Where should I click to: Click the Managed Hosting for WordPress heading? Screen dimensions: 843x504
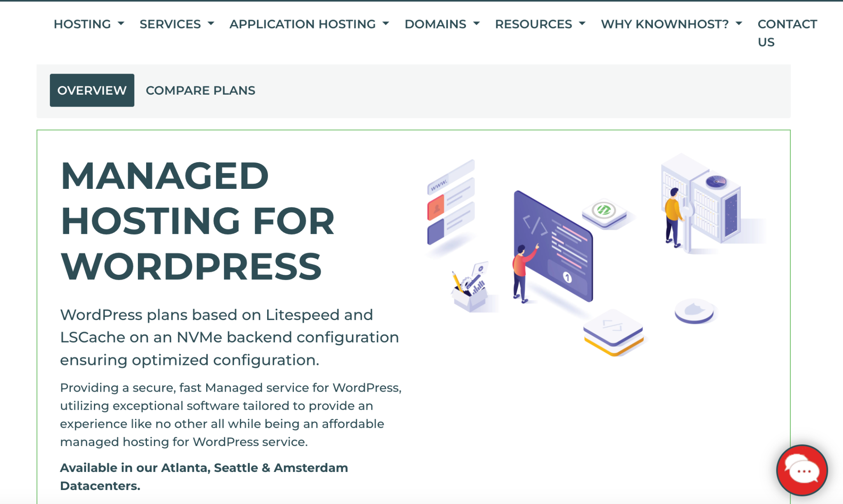[x=198, y=221]
